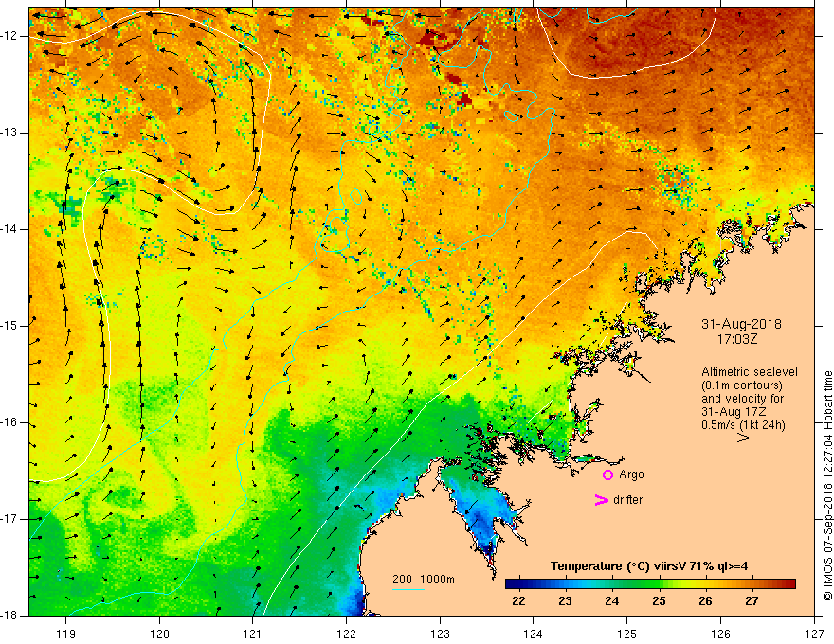Click latitude axis label '-18'

10,616
